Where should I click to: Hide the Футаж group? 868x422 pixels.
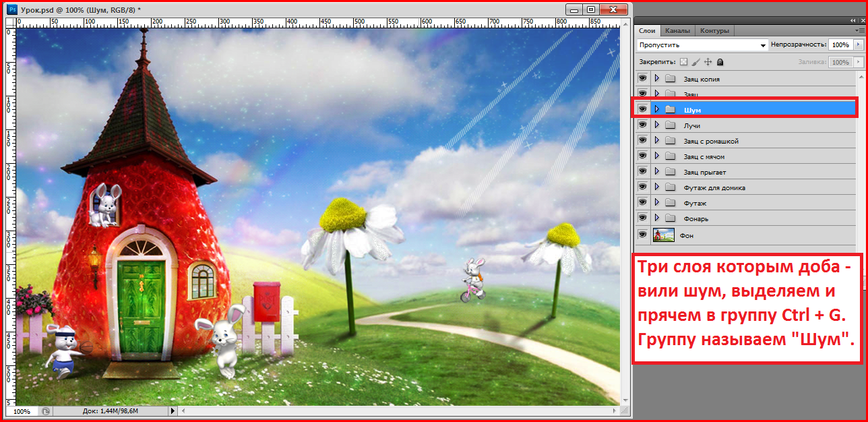click(x=642, y=202)
